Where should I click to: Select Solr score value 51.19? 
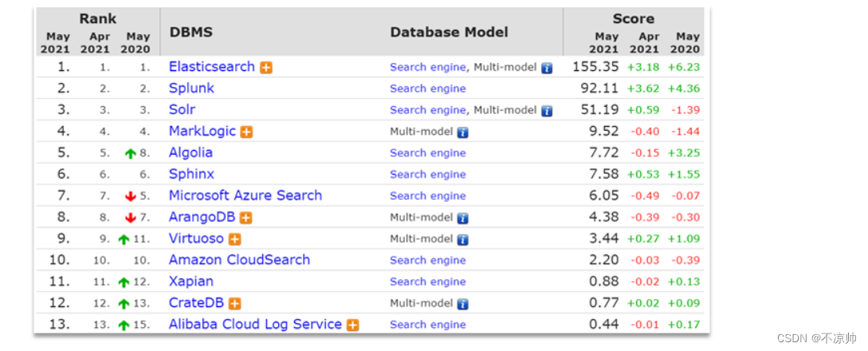coord(599,109)
